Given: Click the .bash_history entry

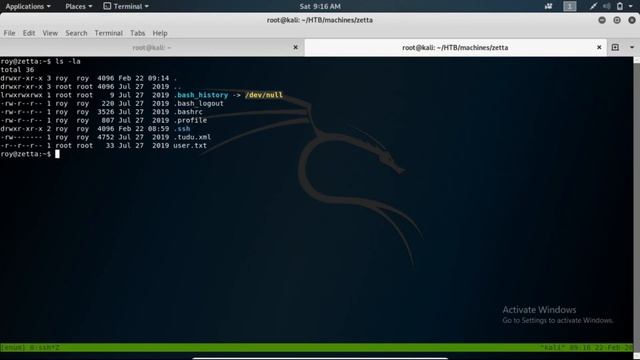Looking at the screenshot, I should [200, 95].
